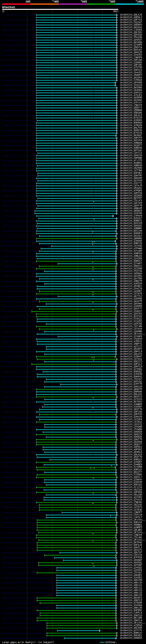This screenshot has width=146, height=644.
Task: Select hit label UniRef100_A7Q518
Action: point(131,626)
